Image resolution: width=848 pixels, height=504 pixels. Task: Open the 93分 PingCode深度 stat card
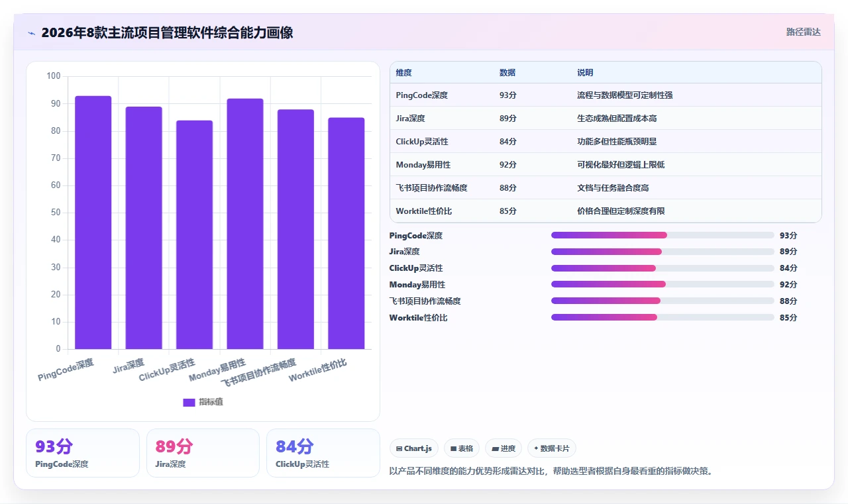[83, 453]
